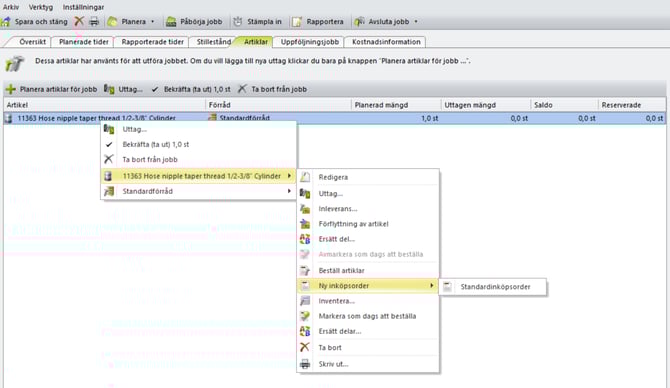The width and height of the screenshot is (670, 388).
Task: Open the Ny inköpsorder submenu
Action: pos(368,285)
